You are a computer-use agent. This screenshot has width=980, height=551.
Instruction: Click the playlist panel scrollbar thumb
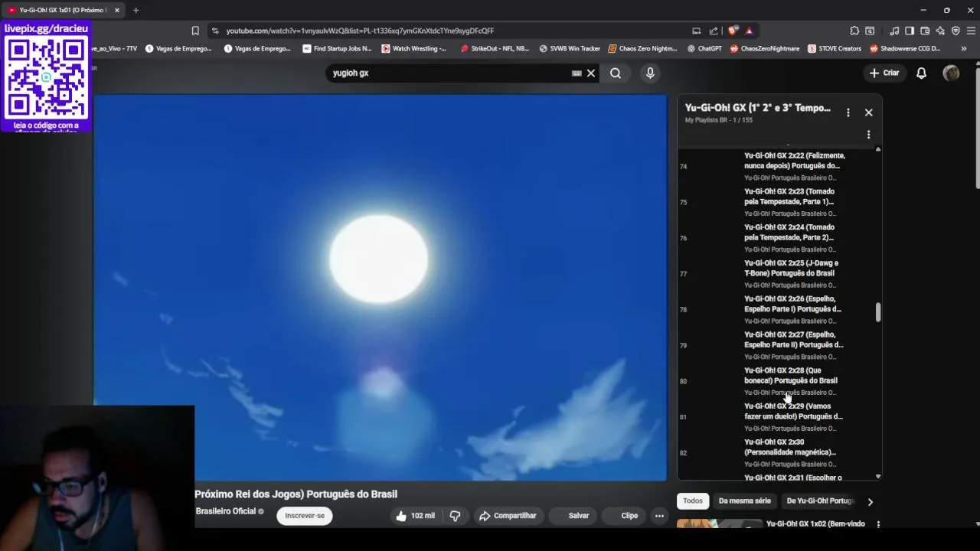tap(878, 312)
